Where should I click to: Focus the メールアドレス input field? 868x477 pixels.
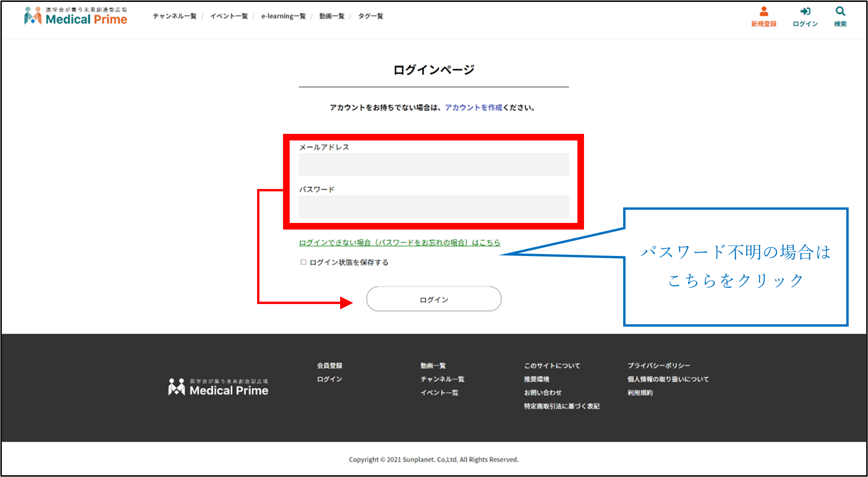[x=434, y=164]
